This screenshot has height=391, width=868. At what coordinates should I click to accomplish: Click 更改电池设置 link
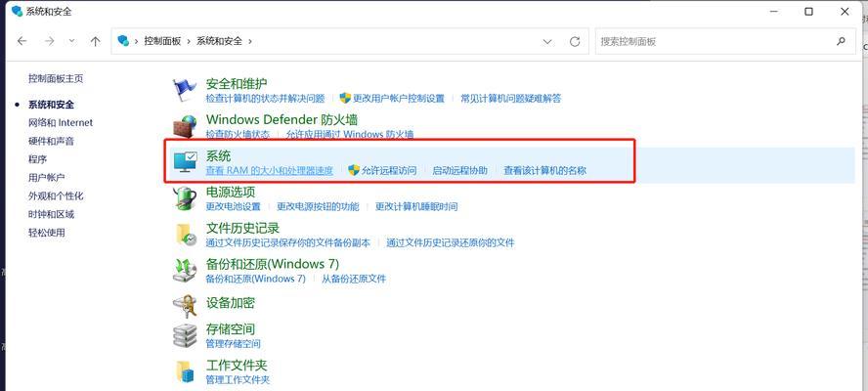coord(233,206)
